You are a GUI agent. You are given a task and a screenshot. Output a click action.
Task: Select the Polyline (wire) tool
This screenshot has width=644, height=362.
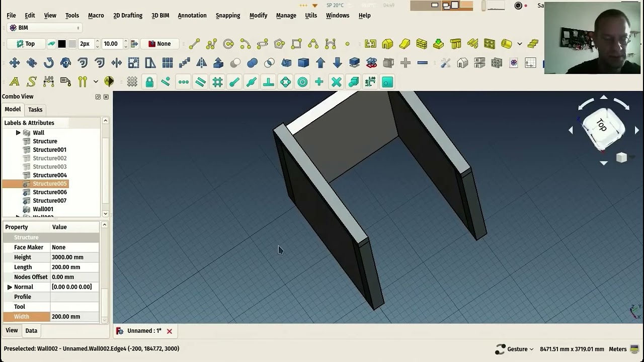[211, 44]
